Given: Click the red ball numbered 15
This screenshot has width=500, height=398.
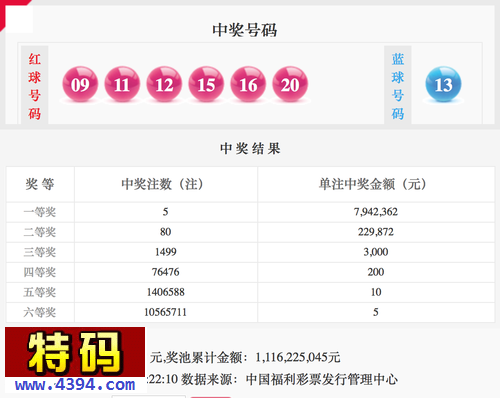Looking at the screenshot, I should [x=206, y=84].
